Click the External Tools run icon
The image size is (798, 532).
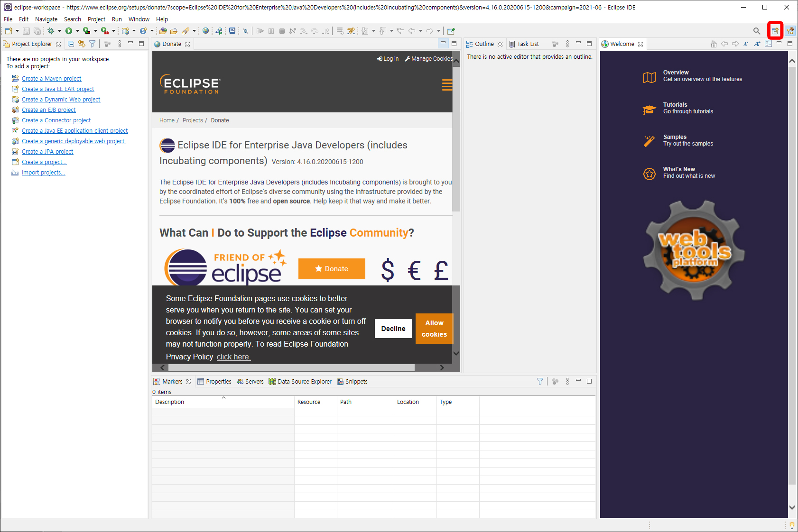104,31
